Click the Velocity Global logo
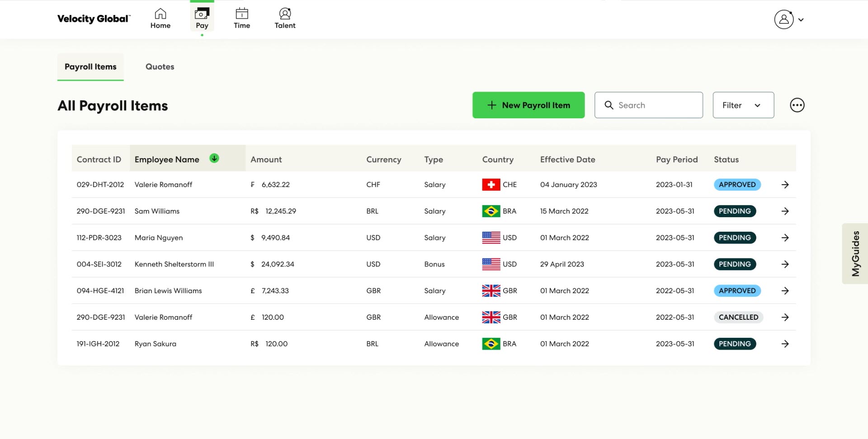Viewport: 868px width, 439px height. click(94, 19)
